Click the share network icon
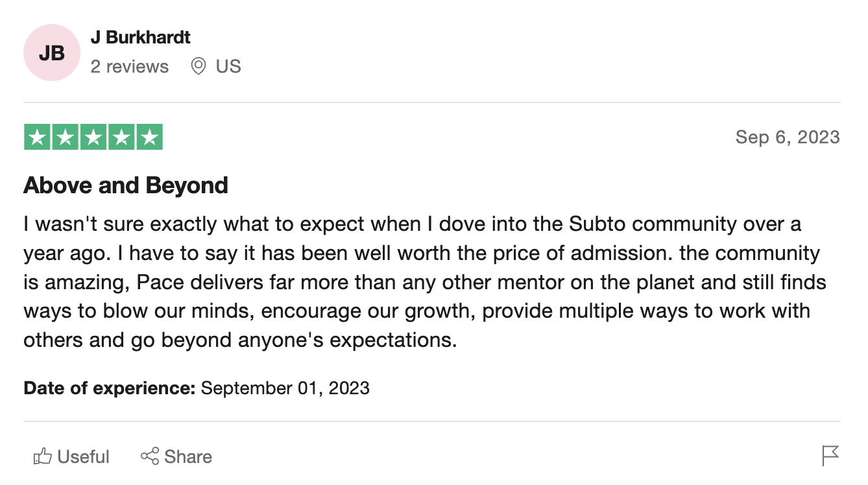 (150, 456)
